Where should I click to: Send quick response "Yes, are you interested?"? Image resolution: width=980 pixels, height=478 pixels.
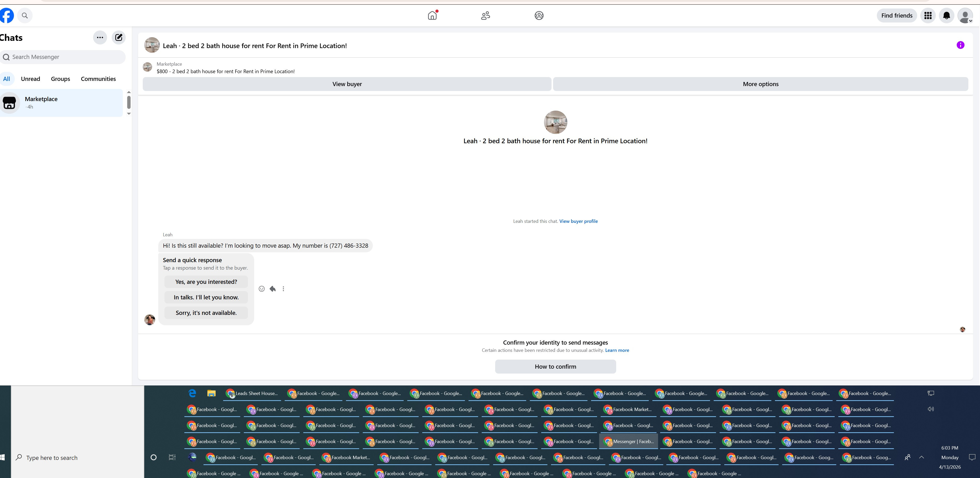[206, 282]
